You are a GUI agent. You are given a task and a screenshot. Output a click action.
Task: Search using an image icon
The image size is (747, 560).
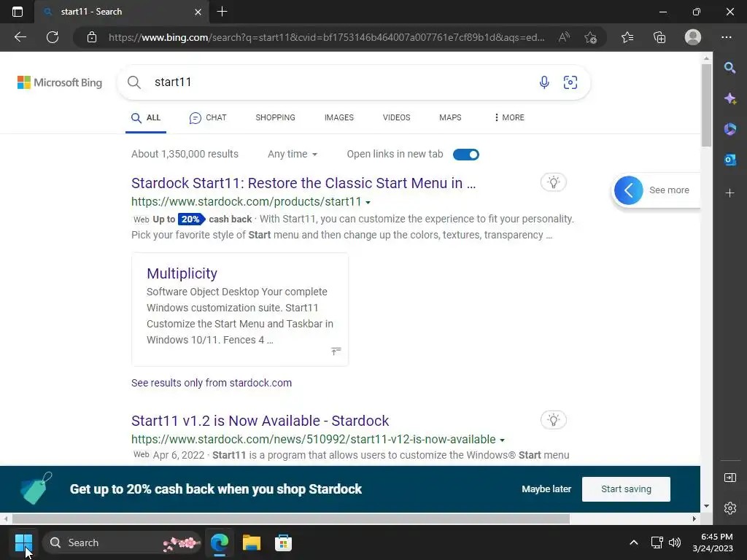click(570, 82)
